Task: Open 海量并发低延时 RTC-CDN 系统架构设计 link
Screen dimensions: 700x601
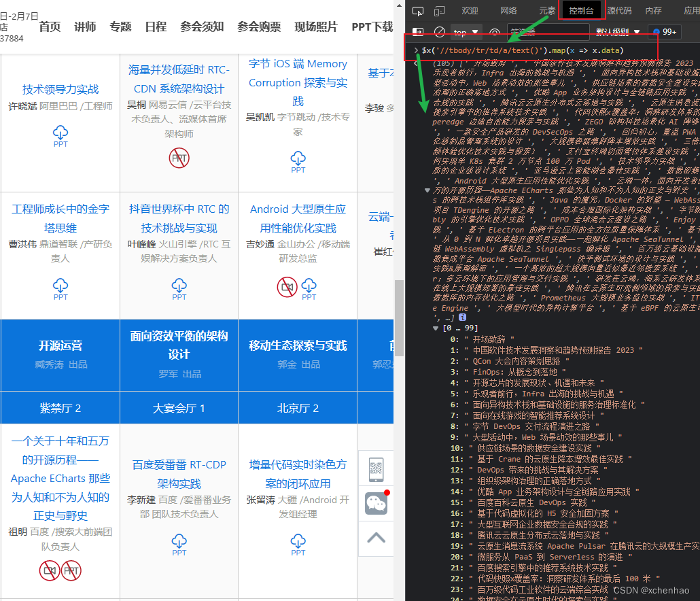Action: pos(179,79)
